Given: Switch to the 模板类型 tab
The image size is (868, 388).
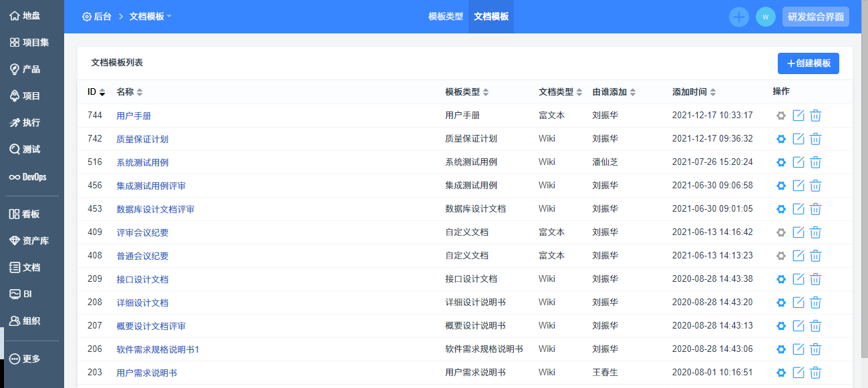Looking at the screenshot, I should pos(446,17).
